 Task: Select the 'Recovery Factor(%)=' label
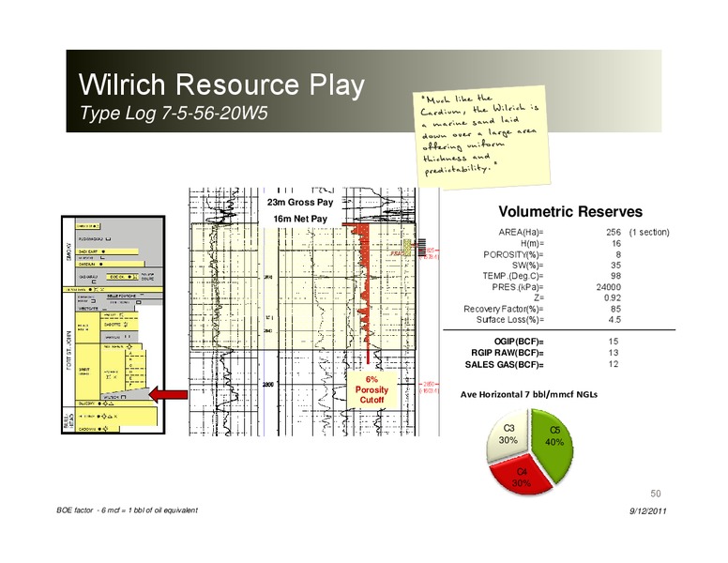coord(503,309)
